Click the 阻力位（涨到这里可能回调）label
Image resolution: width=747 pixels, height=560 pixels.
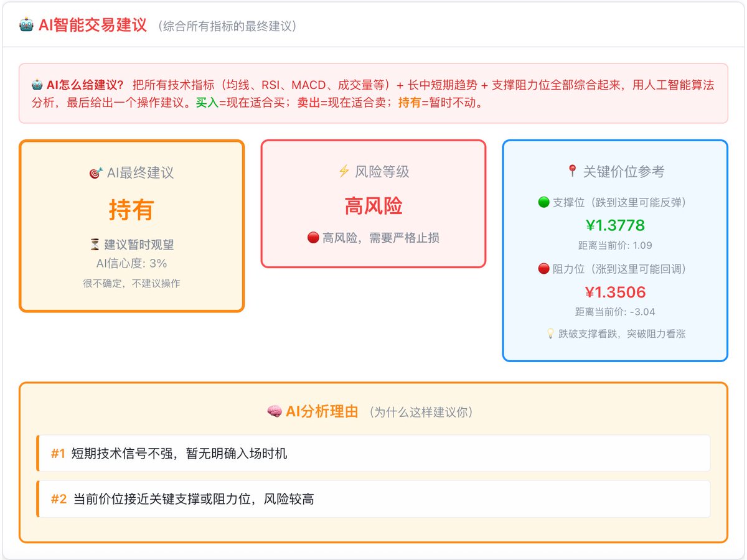pyautogui.click(x=622, y=269)
